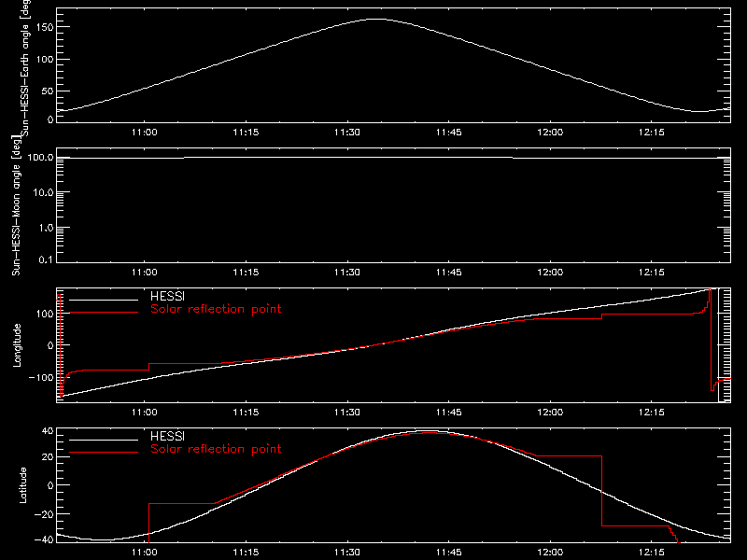Click the 11:00 label of the Latitude plot
The image size is (747, 560).
145,553
